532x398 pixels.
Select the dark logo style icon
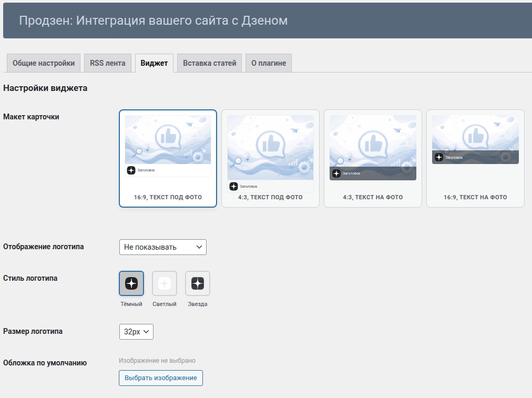click(131, 283)
